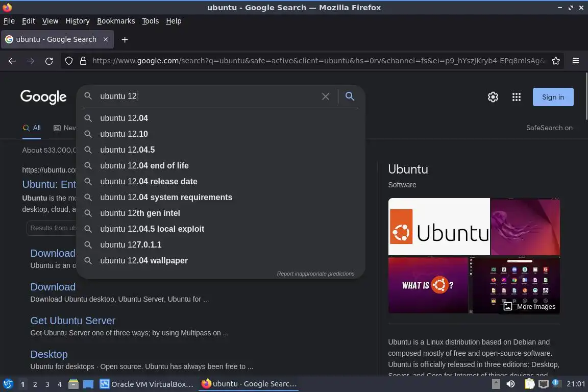Open the jellyfish wallpaper thumbnail
This screenshot has width=588, height=392.
click(x=525, y=227)
